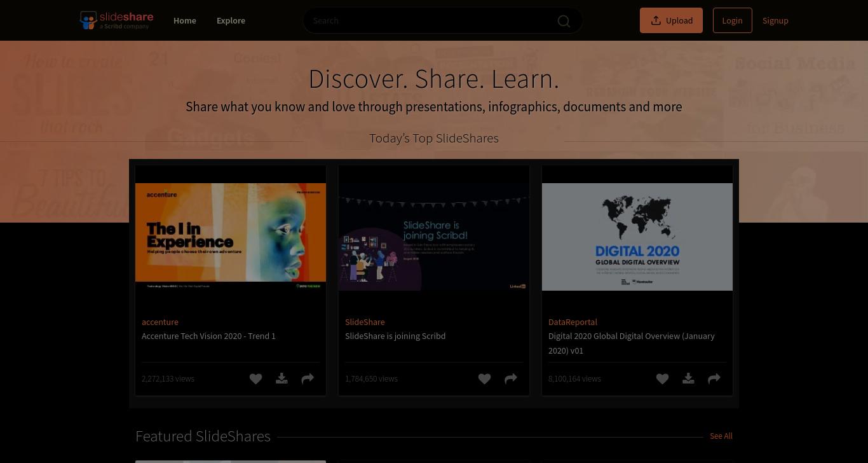Click the Featured SlideShares heading
This screenshot has height=463, width=868.
point(203,436)
